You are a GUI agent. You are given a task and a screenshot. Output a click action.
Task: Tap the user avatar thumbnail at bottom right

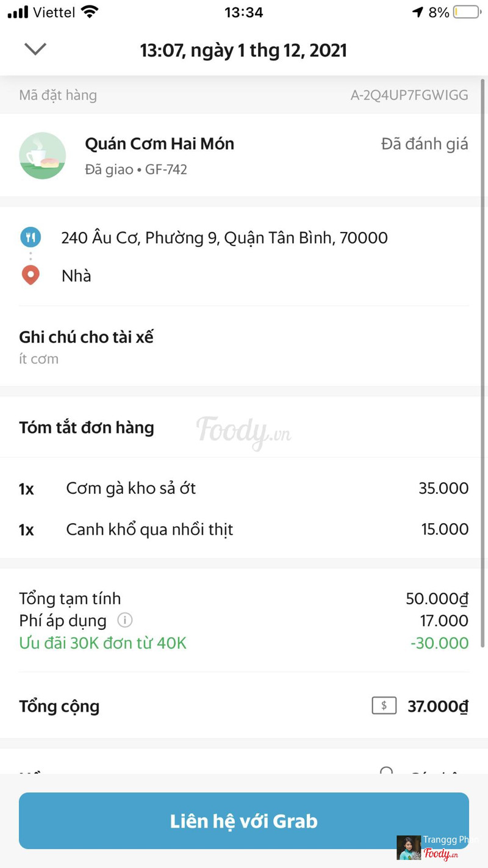tap(408, 847)
